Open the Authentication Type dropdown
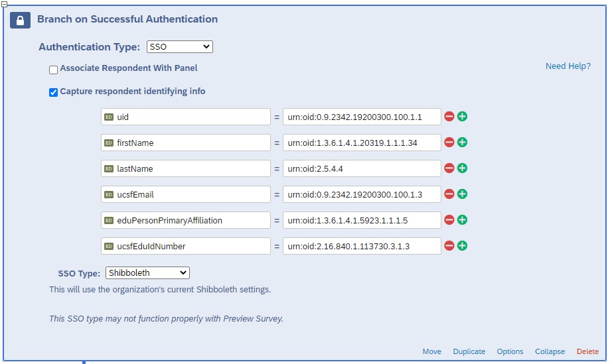This screenshot has height=364, width=610. (x=179, y=47)
